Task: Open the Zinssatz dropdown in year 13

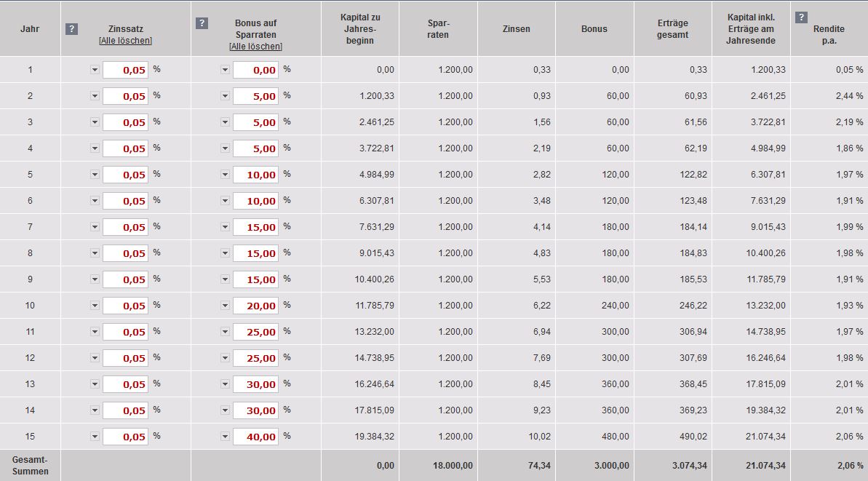Action: click(x=95, y=384)
